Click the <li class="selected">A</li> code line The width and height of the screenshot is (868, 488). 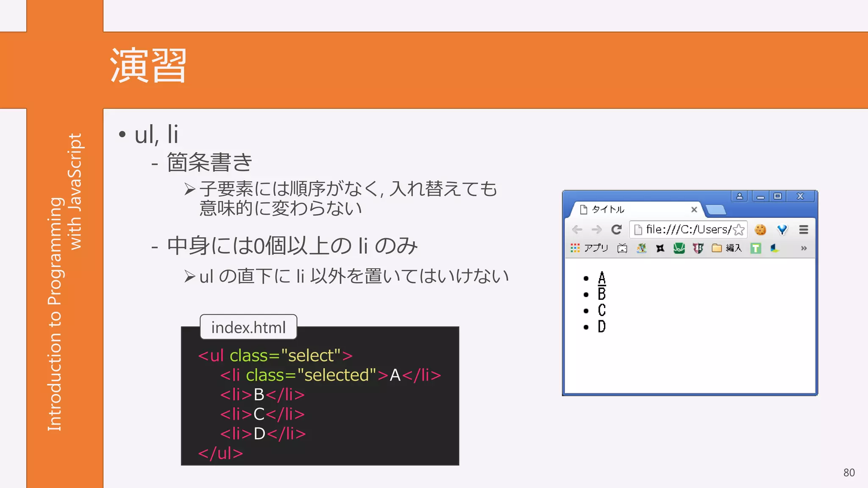[331, 375]
